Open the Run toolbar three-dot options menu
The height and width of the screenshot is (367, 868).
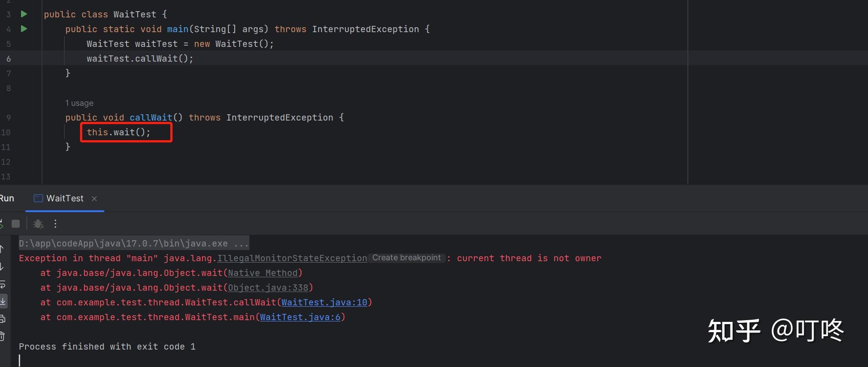pos(55,224)
